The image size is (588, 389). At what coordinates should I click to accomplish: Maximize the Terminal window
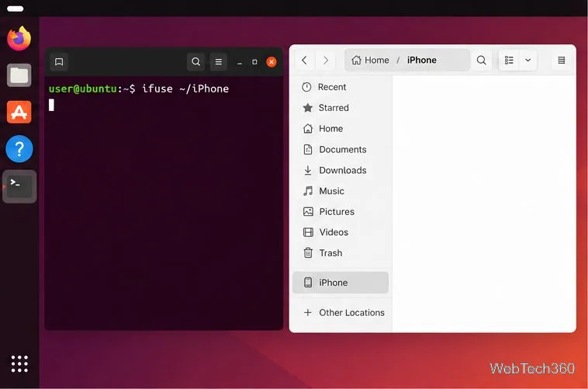click(x=254, y=62)
